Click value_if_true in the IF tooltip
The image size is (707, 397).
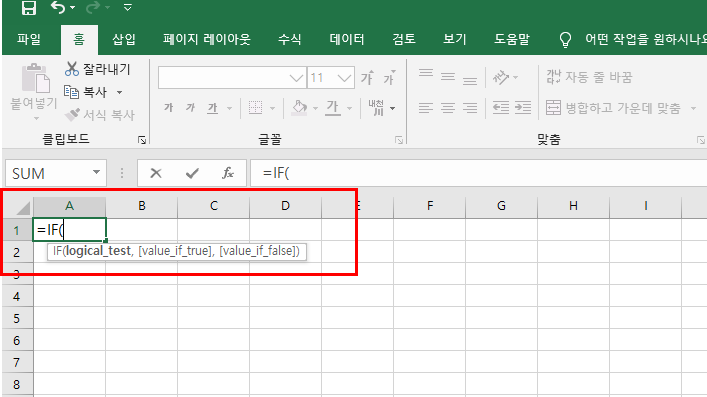[x=175, y=251]
